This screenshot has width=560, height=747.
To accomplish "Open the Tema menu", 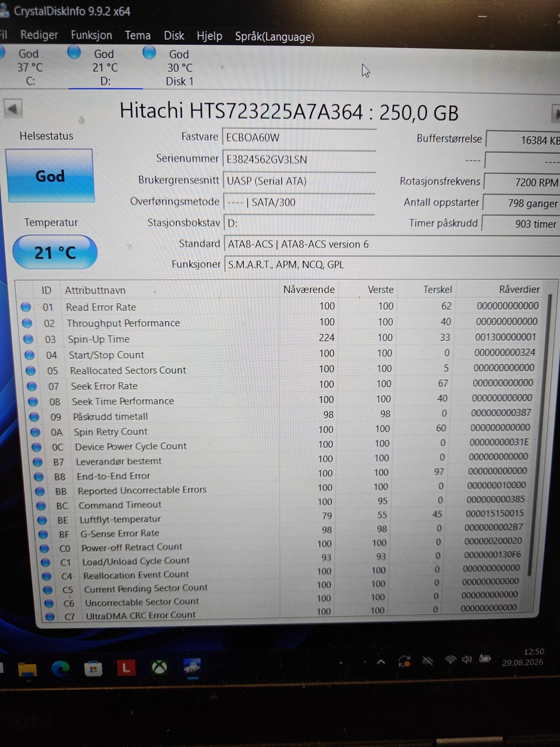I will [x=138, y=35].
